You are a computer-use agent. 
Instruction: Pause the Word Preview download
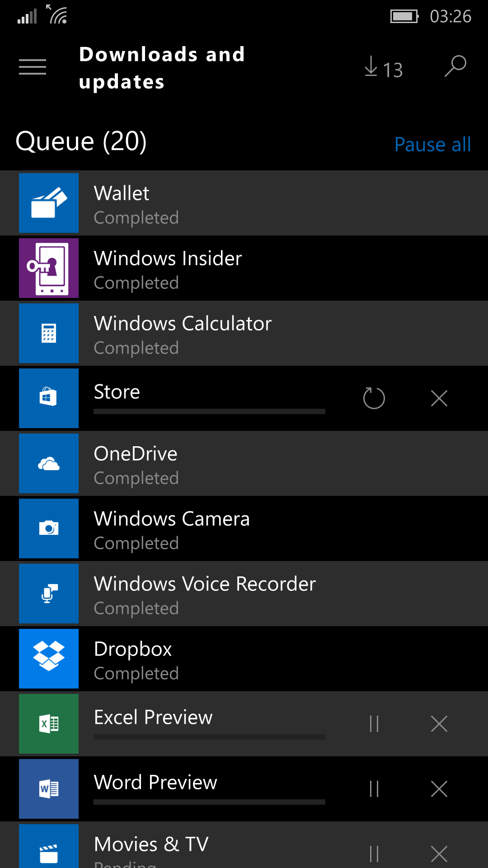tap(374, 789)
